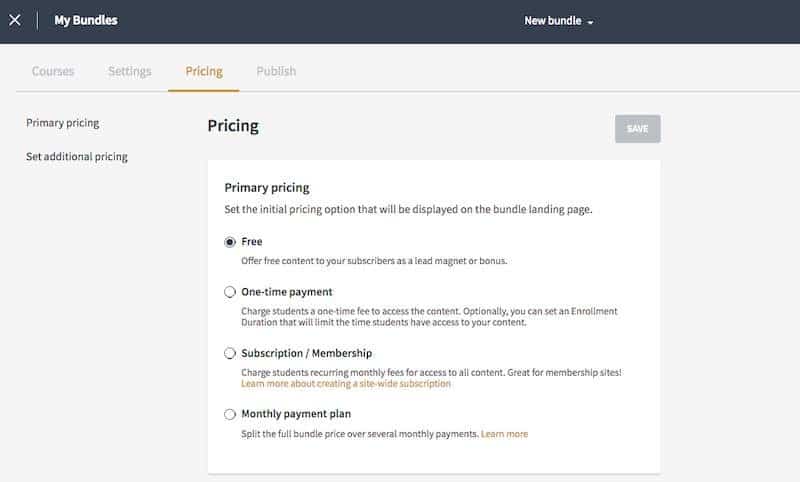800x482 pixels.
Task: Pick the Monthly payment plan radio option
Action: [x=230, y=414]
